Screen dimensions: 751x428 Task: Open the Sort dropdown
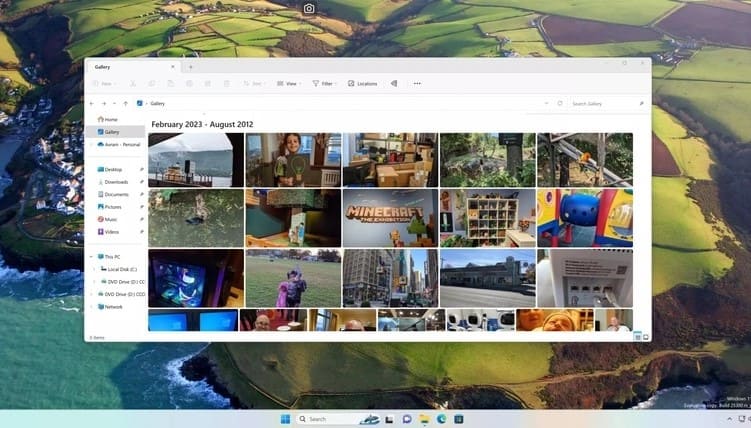coord(254,84)
